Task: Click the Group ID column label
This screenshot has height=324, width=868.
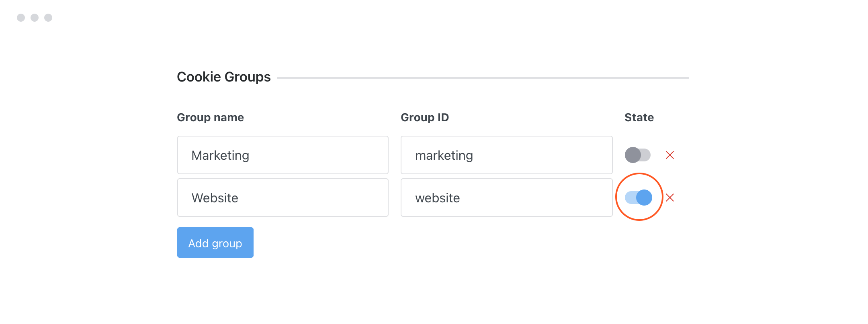Action: (x=425, y=117)
